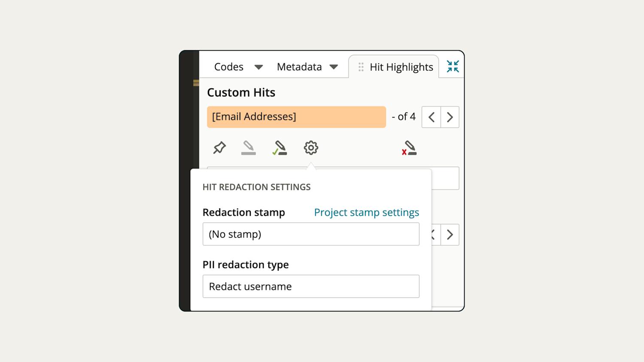Select the [Email Addresses] highlighted hit bar
This screenshot has height=362, width=644.
coord(296,117)
